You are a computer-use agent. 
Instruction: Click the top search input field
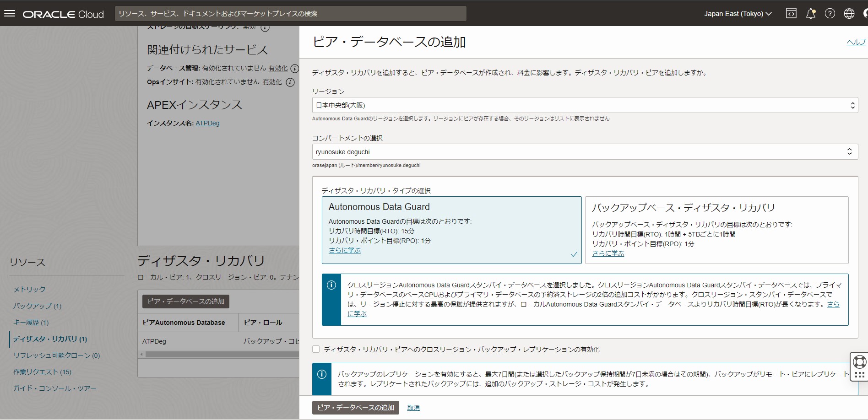click(290, 14)
